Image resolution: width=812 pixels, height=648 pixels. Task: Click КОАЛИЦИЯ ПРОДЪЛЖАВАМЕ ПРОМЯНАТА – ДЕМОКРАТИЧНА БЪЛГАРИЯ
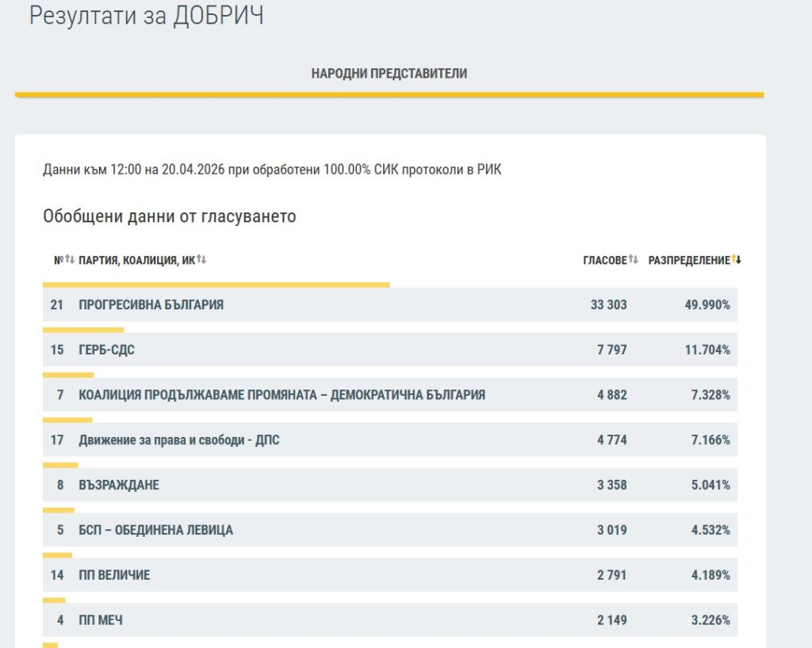[282, 395]
